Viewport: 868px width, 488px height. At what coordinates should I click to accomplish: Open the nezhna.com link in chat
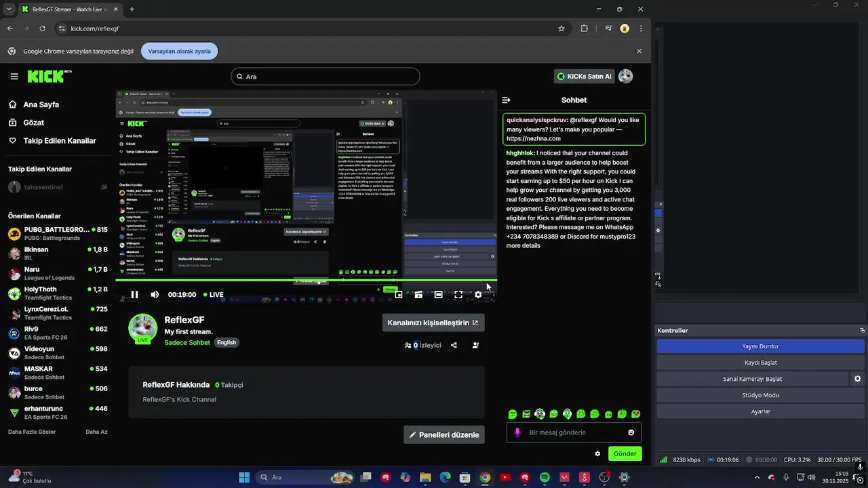tap(534, 138)
